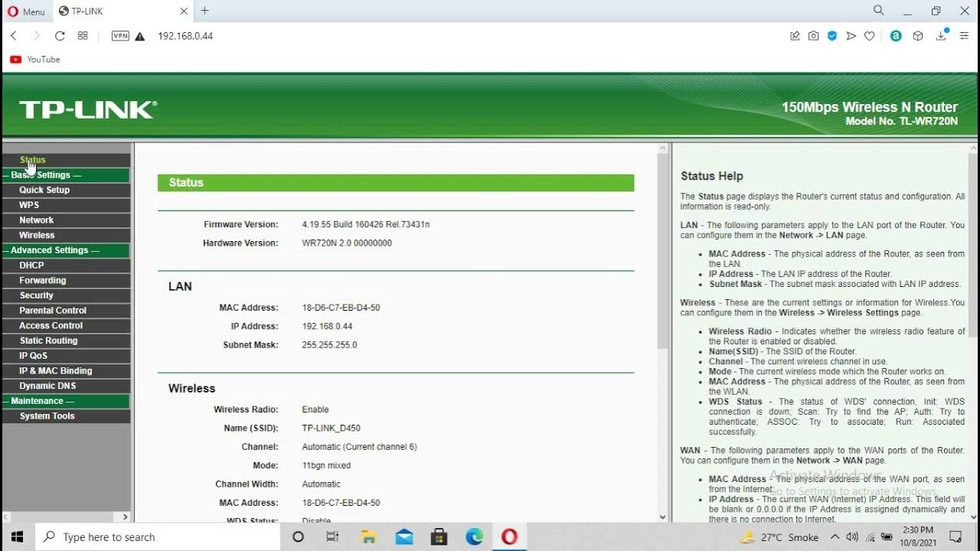Expand the IP & MAC Binding menu
This screenshot has width=980, height=551.
point(56,371)
